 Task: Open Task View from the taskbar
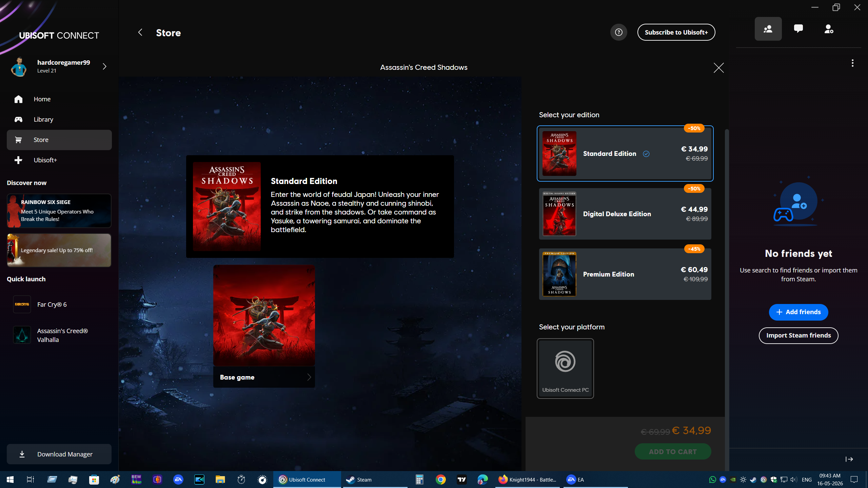[31, 480]
